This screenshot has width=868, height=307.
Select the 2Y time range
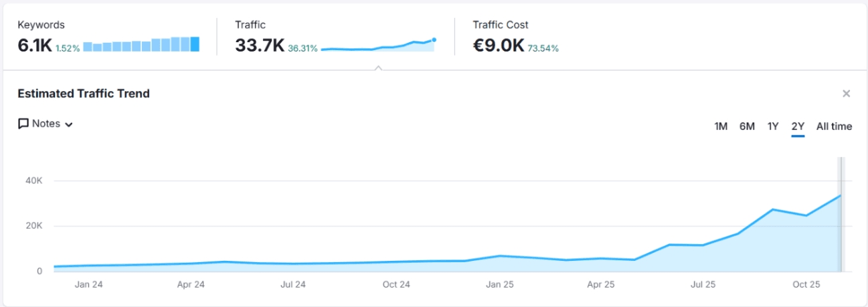[x=798, y=126]
